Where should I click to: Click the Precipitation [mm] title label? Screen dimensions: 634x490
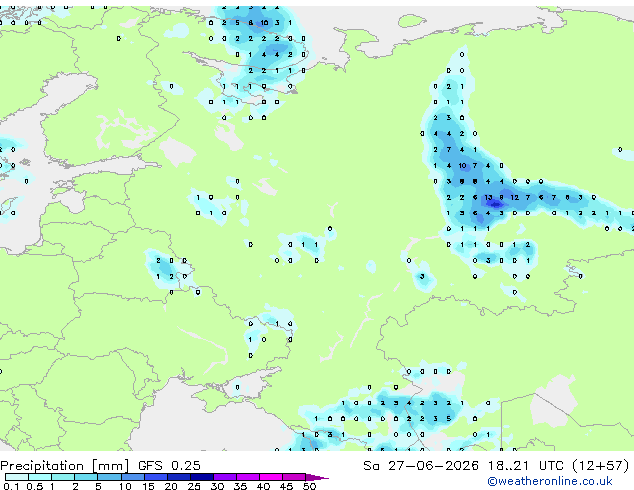pos(65,466)
